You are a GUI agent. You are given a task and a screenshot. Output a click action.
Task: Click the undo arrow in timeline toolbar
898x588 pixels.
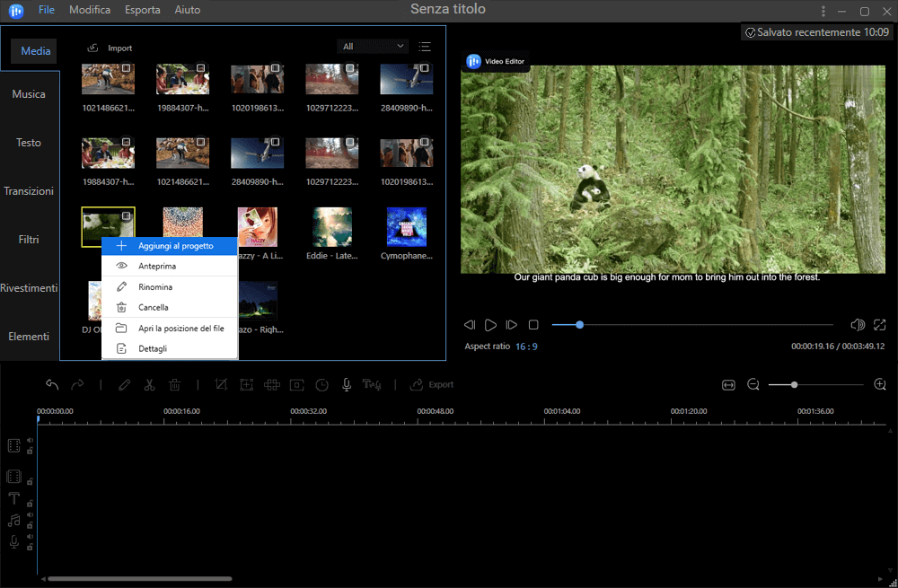point(52,384)
